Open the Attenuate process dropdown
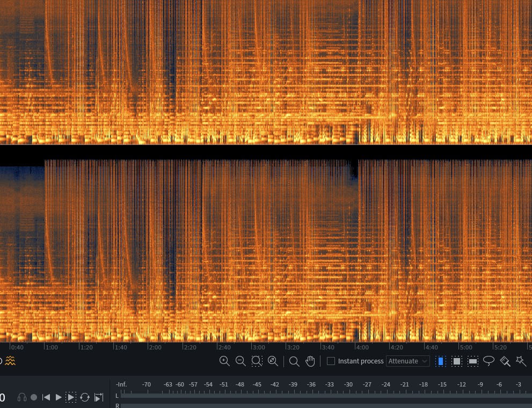Screen dimensions: 532x408 407,361
